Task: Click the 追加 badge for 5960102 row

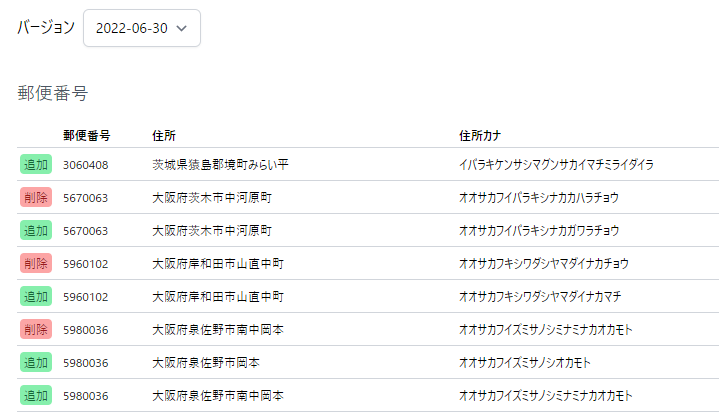Action: click(x=36, y=297)
